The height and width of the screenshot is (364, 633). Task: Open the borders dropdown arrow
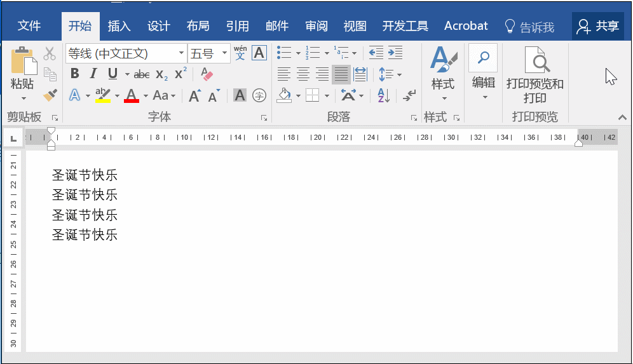tap(327, 96)
